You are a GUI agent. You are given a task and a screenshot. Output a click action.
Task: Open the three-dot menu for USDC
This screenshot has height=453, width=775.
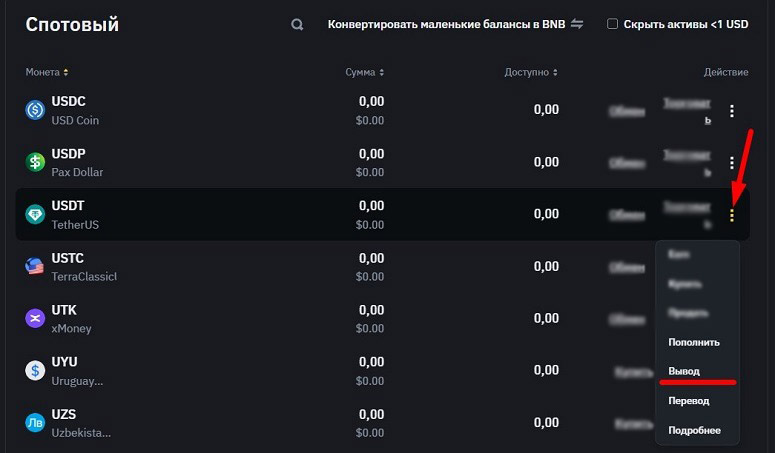coord(732,110)
